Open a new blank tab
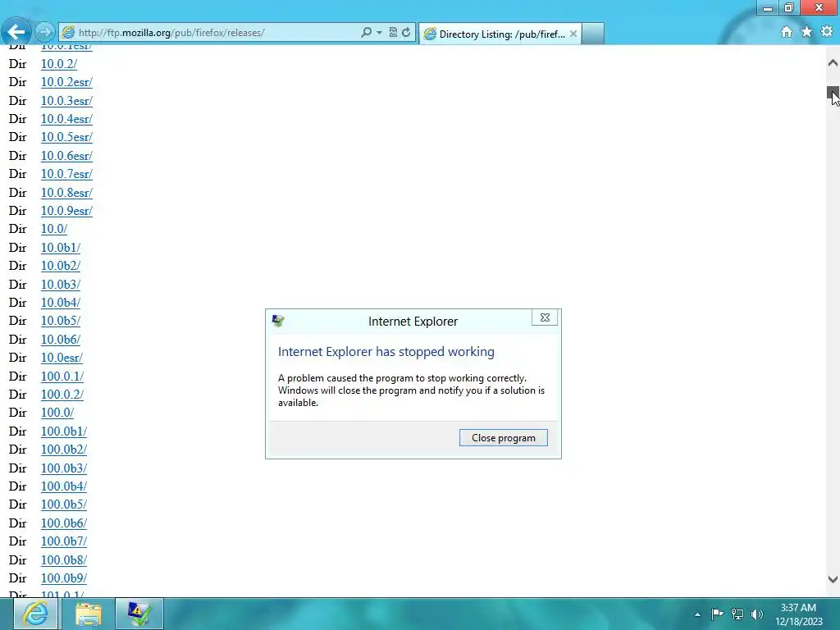 (x=593, y=34)
